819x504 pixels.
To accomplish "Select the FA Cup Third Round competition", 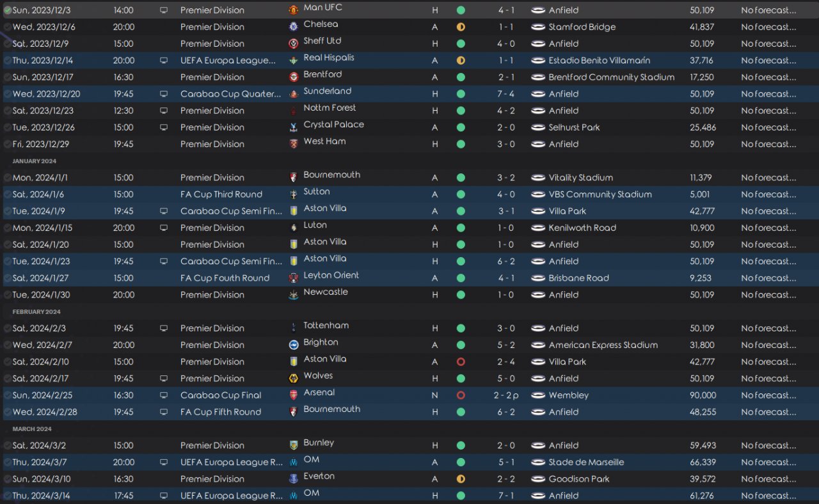I will click(x=221, y=194).
